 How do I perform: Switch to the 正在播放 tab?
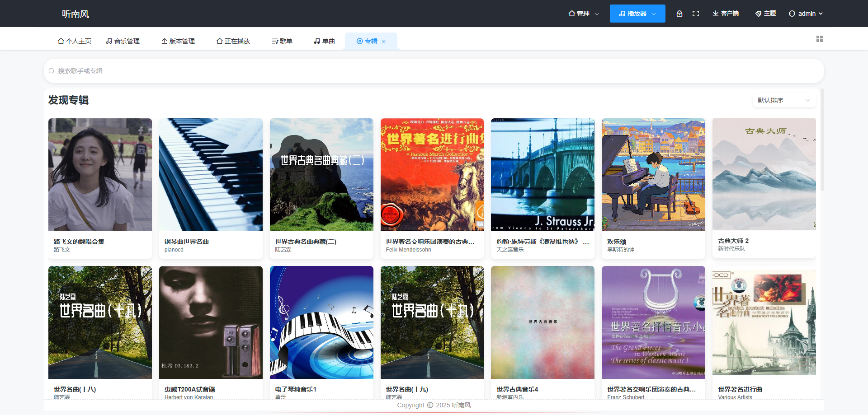pyautogui.click(x=233, y=41)
